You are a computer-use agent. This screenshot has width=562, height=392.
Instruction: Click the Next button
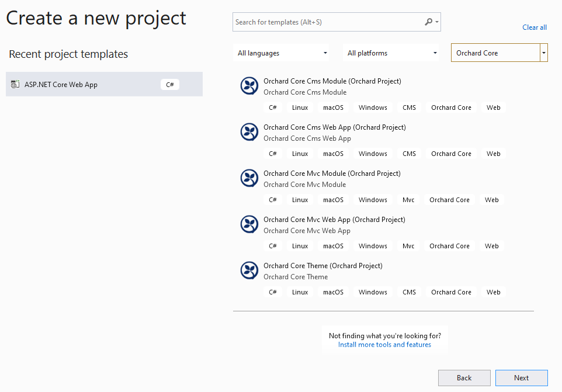(x=522, y=377)
